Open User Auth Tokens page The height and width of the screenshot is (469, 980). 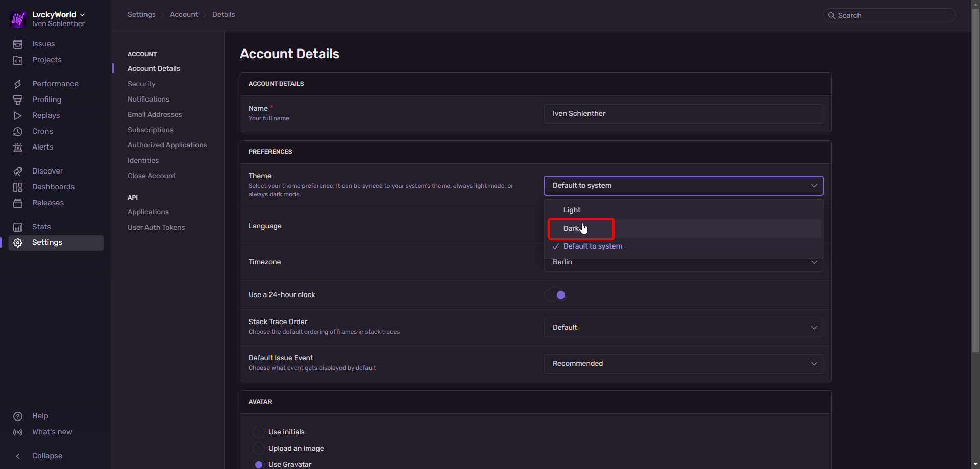(156, 228)
